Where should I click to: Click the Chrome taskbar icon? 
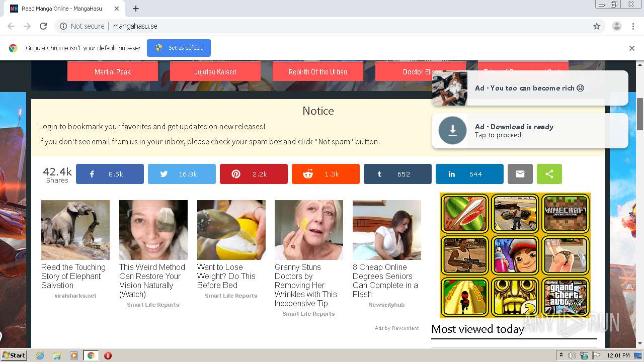coord(91,355)
